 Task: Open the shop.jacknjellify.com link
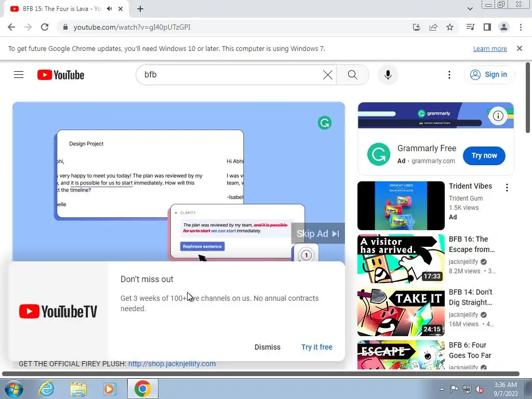(x=172, y=364)
